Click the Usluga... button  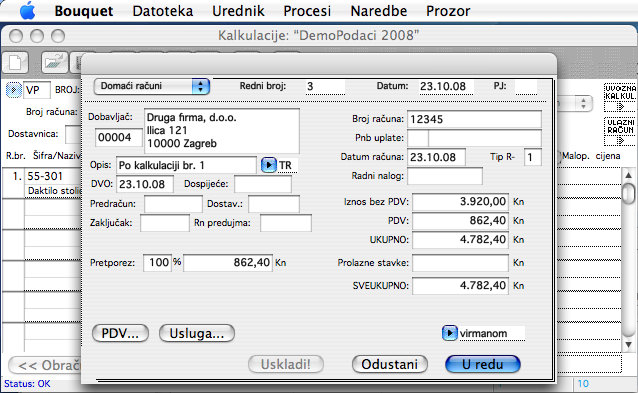pos(197,334)
